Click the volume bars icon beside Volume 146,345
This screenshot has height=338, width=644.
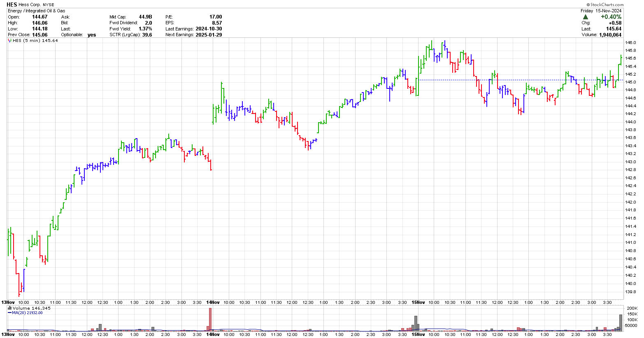point(10,308)
